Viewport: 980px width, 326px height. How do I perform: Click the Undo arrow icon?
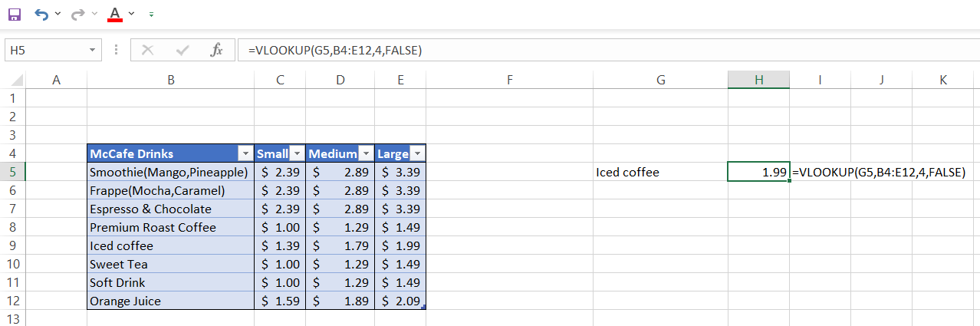click(41, 14)
